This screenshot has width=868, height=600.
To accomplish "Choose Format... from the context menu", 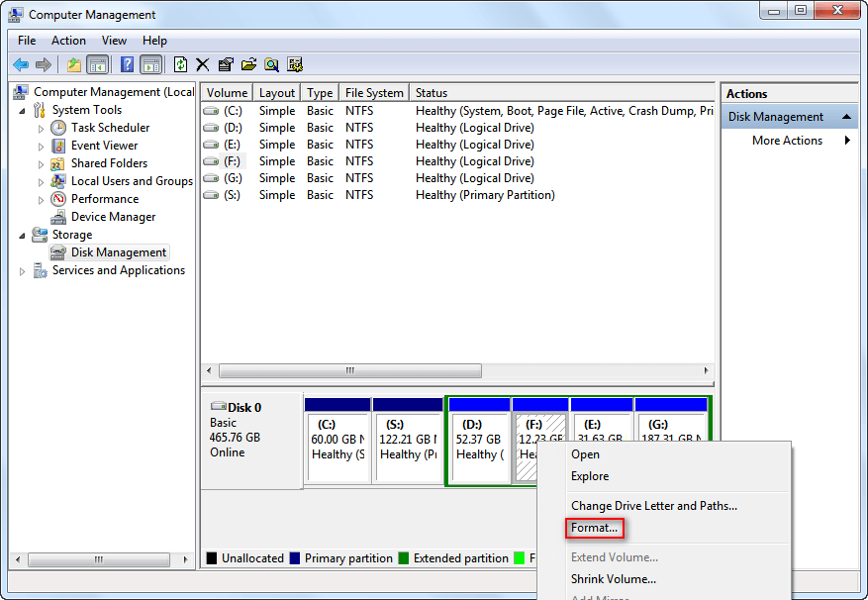I will point(595,528).
